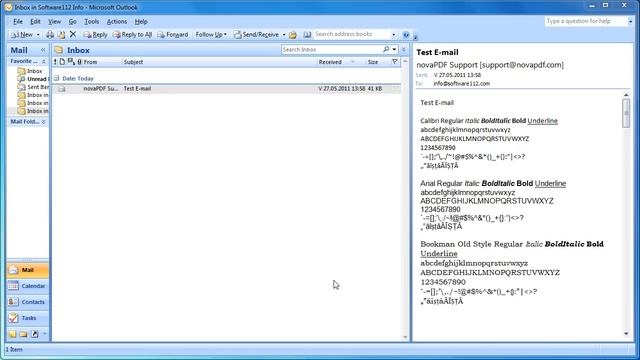Click the Type a question for help box
640x360 pixels.
point(585,21)
